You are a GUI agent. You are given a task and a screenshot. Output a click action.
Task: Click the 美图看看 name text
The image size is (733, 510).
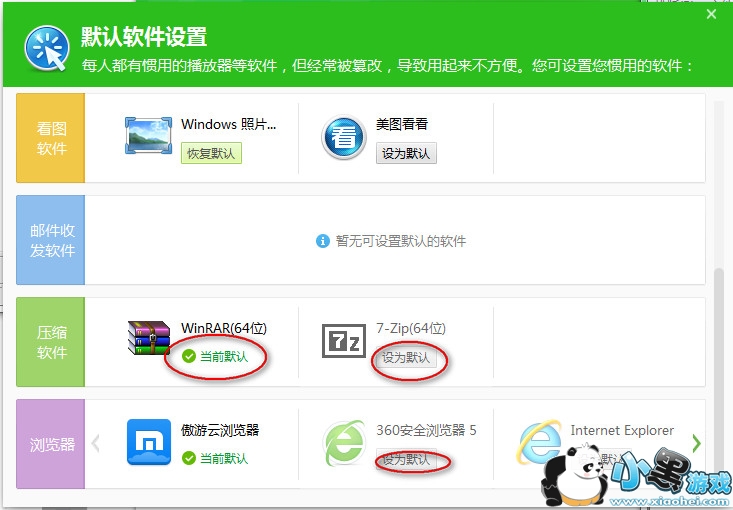pyautogui.click(x=402, y=124)
